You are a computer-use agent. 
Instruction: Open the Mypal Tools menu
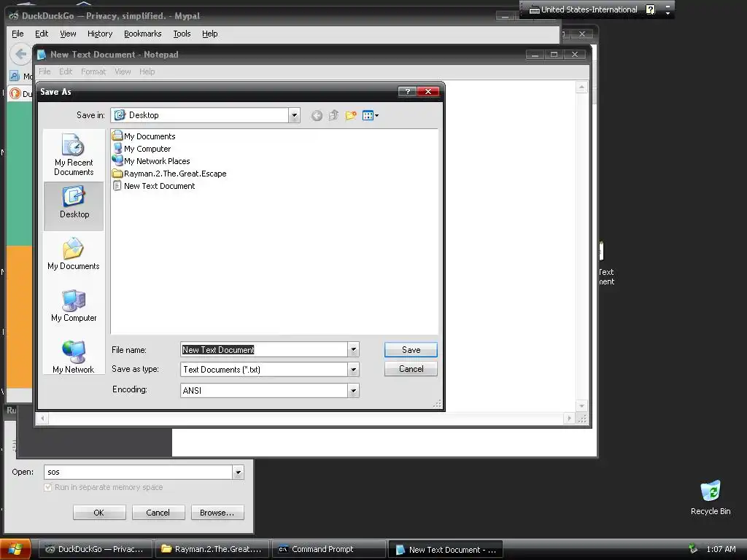point(182,34)
